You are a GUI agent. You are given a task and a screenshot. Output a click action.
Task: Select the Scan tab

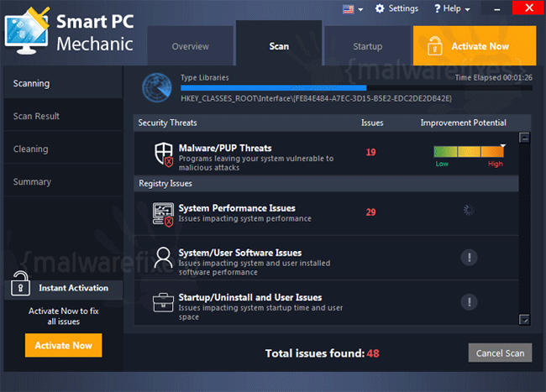279,44
